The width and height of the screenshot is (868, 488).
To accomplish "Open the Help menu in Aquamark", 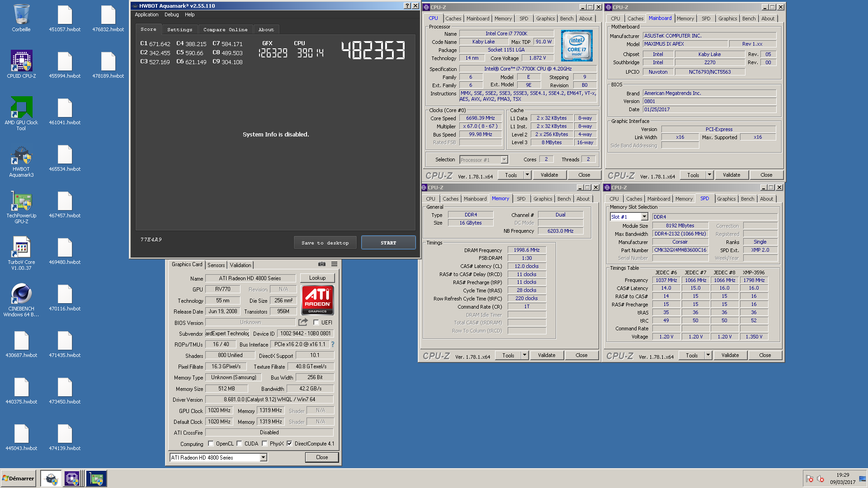I will pos(190,14).
